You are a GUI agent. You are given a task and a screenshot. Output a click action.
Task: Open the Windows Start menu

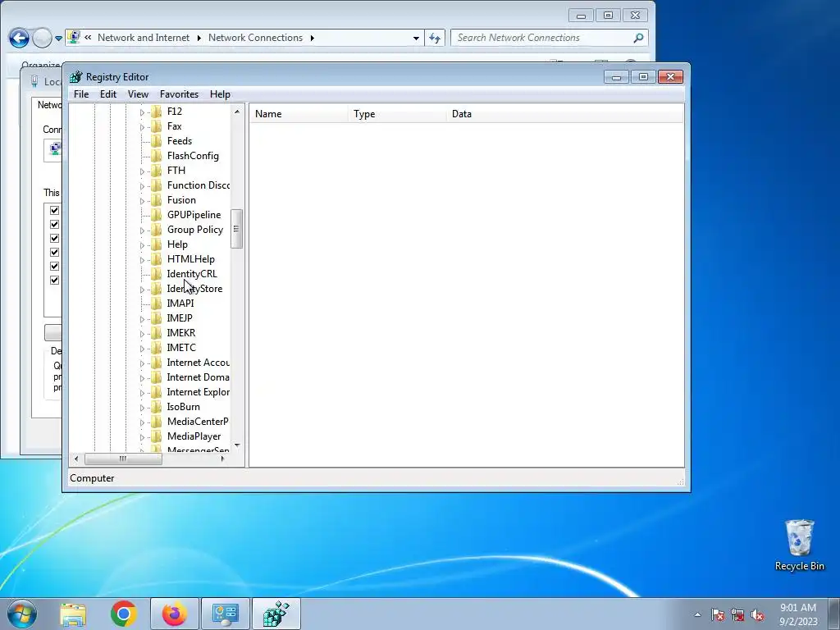pyautogui.click(x=21, y=614)
